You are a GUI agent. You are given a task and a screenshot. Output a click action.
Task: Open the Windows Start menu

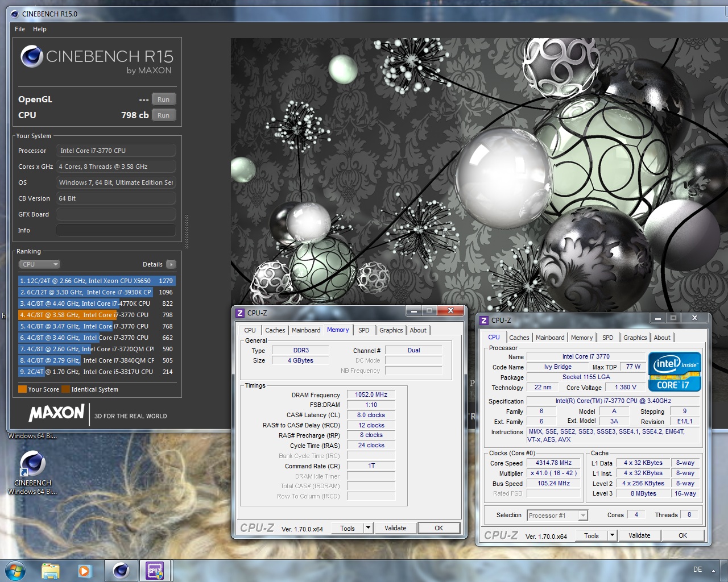click(15, 570)
